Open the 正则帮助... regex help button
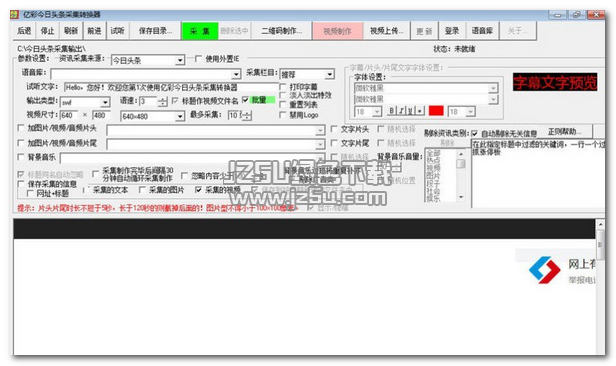This screenshot has width=616, height=366. 566,132
